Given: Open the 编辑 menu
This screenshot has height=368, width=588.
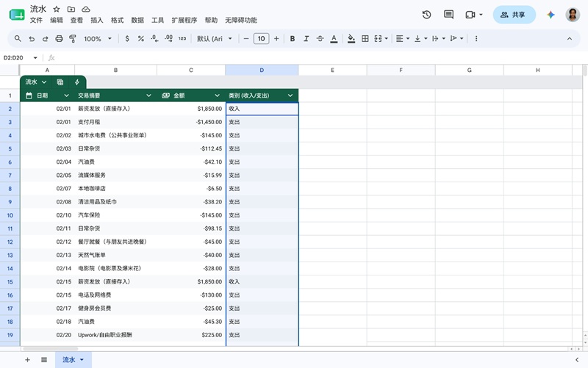Looking at the screenshot, I should coord(57,21).
